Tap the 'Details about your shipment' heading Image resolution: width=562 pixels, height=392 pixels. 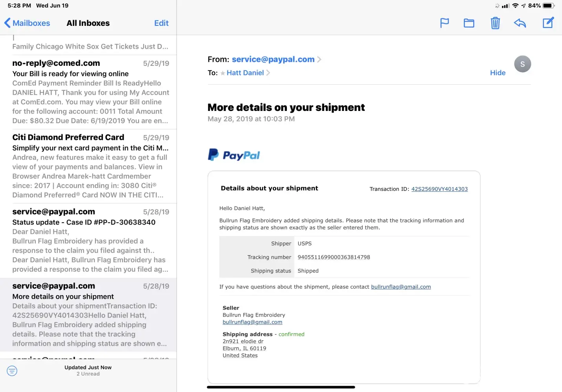[270, 188]
